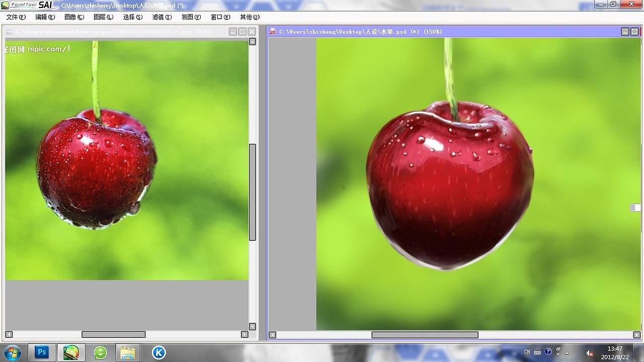
Task: Click 水果.psd window title bar path text
Action: point(360,32)
